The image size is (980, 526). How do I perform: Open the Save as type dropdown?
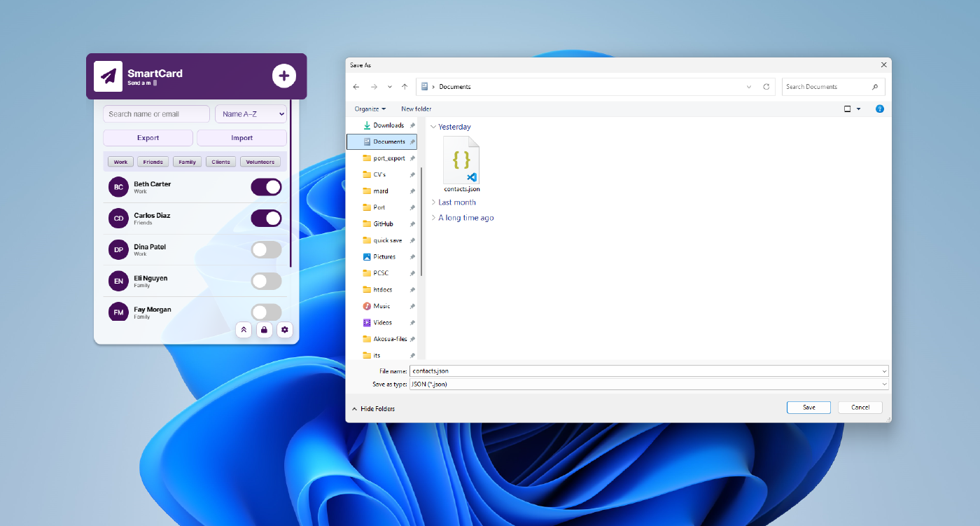point(649,385)
